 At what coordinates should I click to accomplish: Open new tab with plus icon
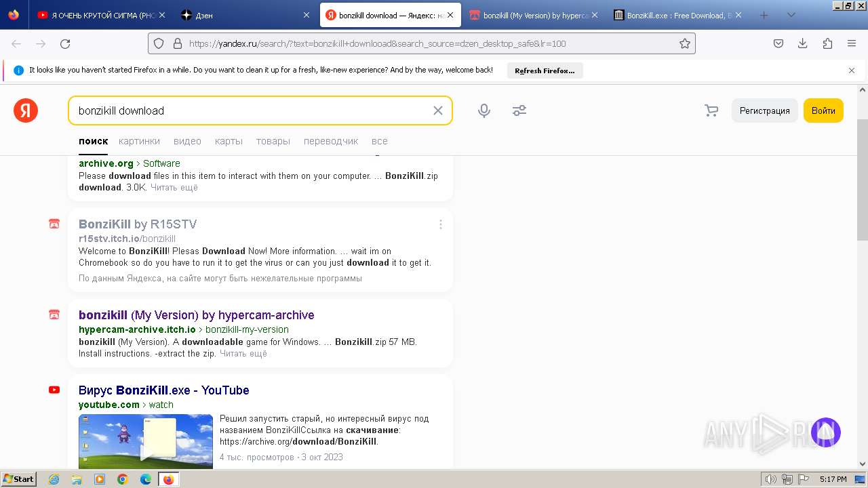click(764, 15)
